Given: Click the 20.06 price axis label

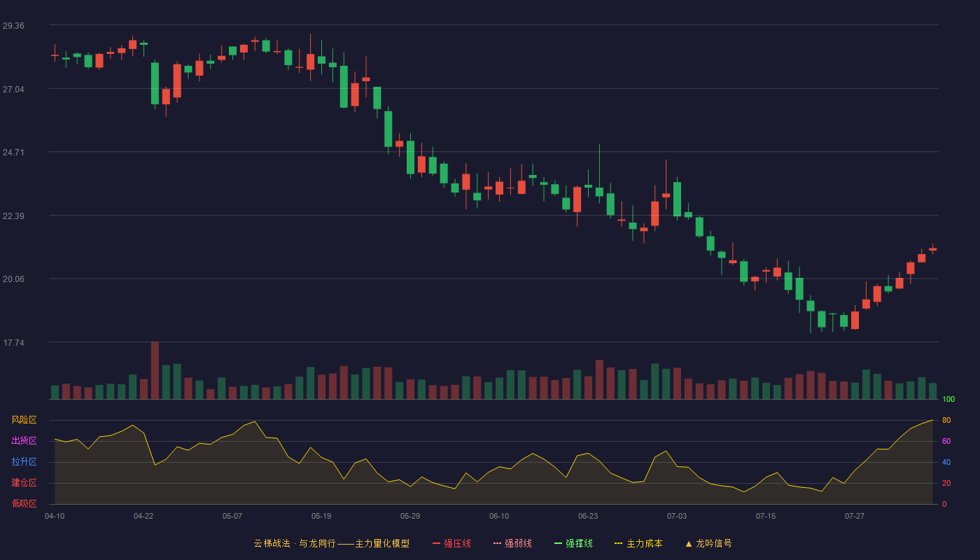Looking at the screenshot, I should tap(13, 279).
